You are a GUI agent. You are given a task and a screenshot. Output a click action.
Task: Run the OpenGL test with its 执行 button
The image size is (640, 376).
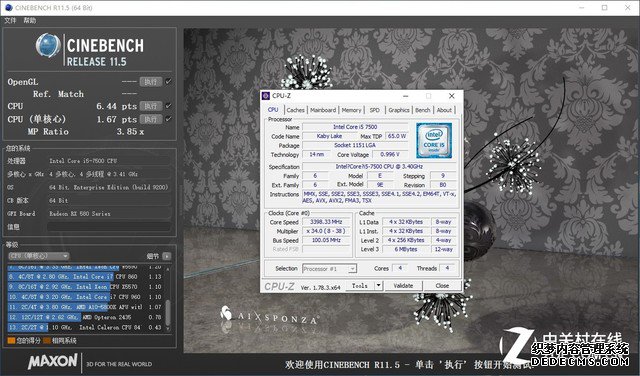point(151,82)
